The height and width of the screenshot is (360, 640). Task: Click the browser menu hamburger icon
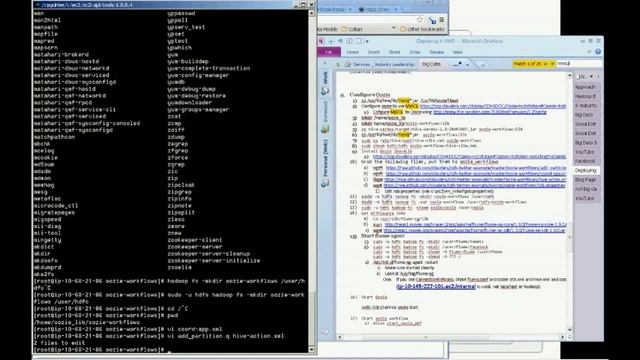tap(442, 19)
